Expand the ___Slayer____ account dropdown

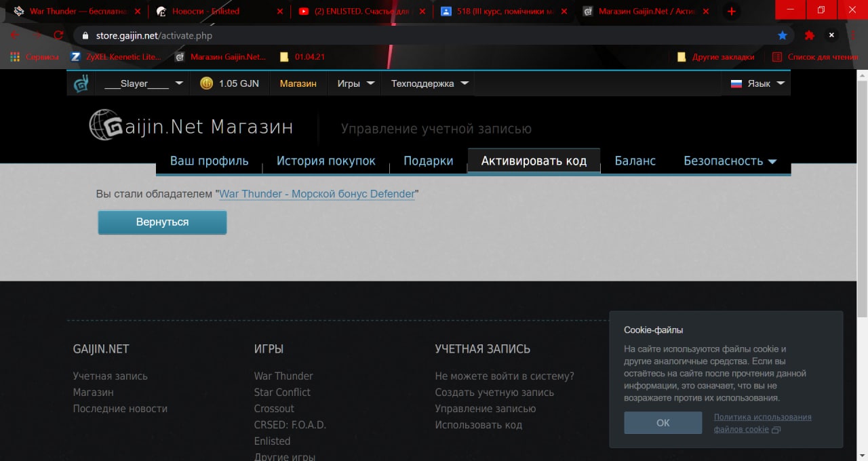(144, 83)
